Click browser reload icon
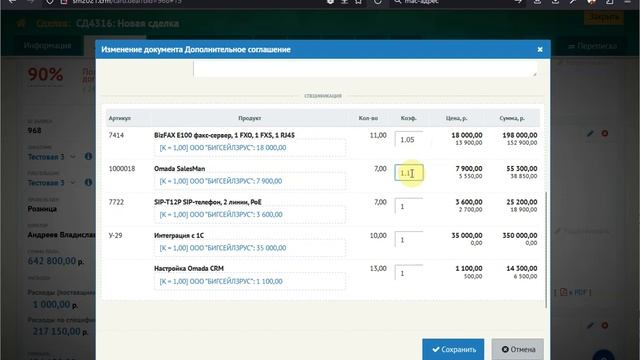The width and height of the screenshot is (640, 360). (378, 2)
